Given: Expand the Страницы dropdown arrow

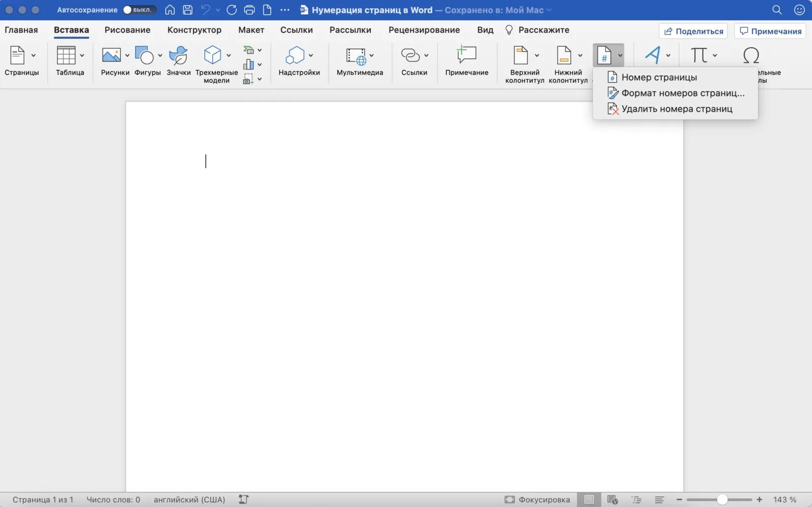Looking at the screenshot, I should [33, 55].
